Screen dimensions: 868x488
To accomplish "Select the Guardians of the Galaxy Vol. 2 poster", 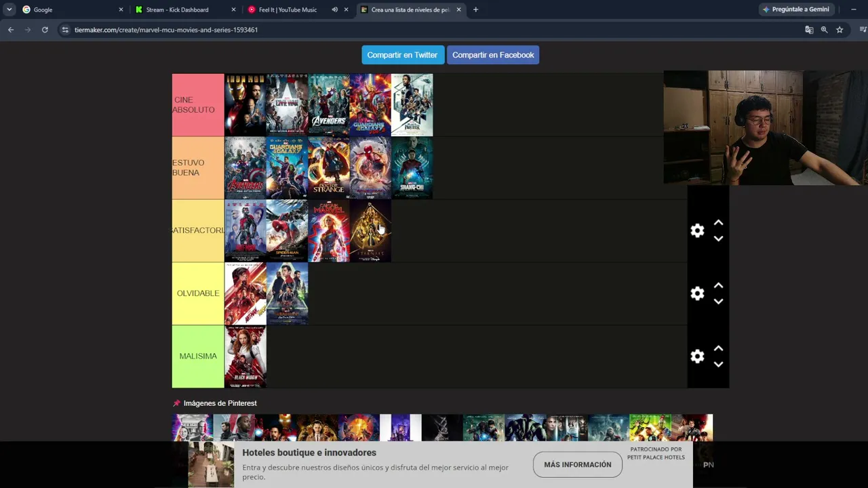I will coord(370,105).
